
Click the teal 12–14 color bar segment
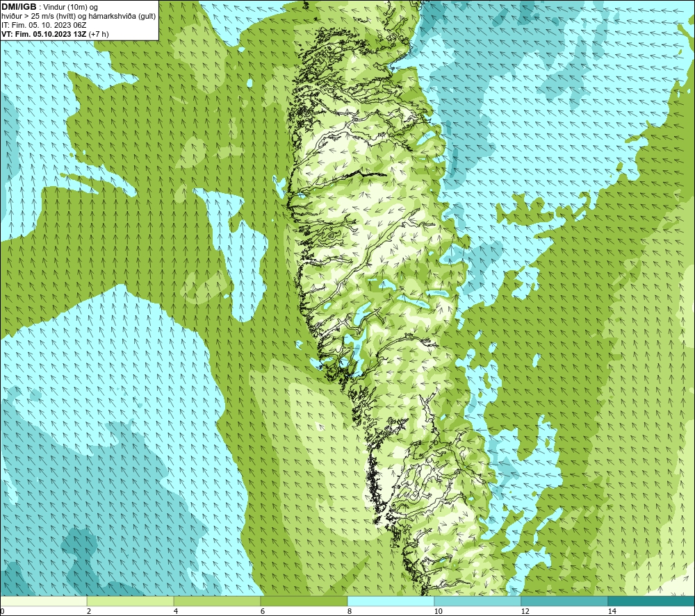coord(564,601)
